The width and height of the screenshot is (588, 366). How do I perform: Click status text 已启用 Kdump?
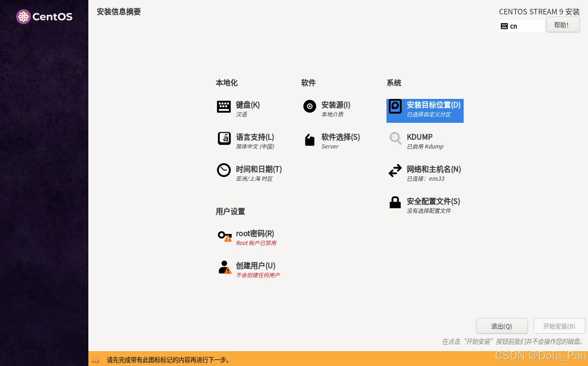(x=425, y=146)
